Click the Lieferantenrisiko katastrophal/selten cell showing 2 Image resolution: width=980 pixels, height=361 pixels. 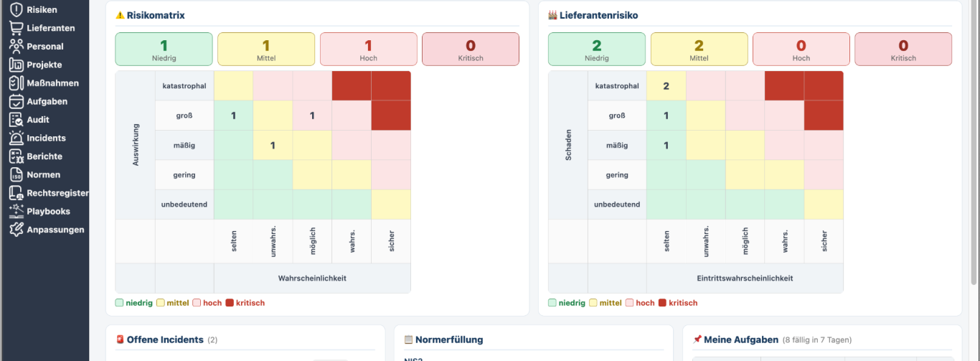(666, 86)
